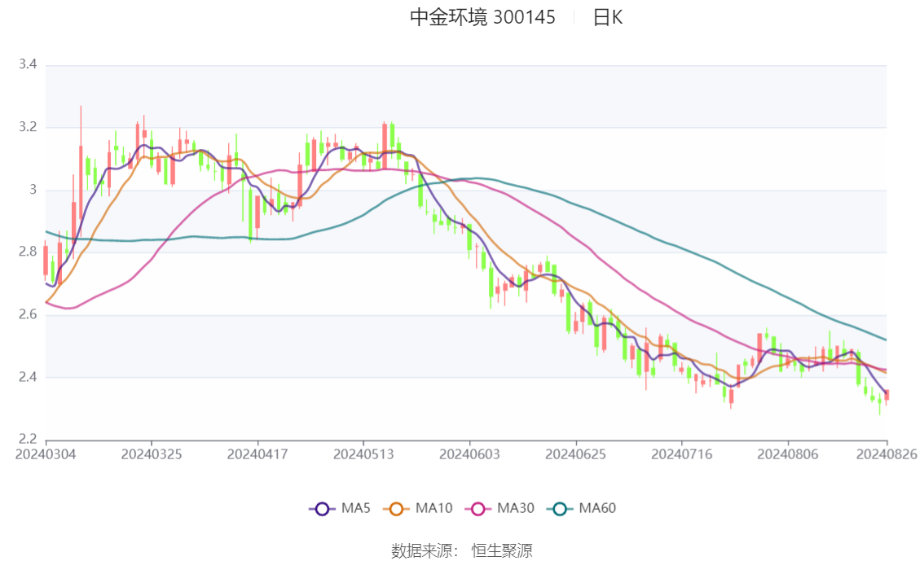Click the 20240304 date axis label
Viewport: 924px width, 561px height.
click(x=46, y=454)
